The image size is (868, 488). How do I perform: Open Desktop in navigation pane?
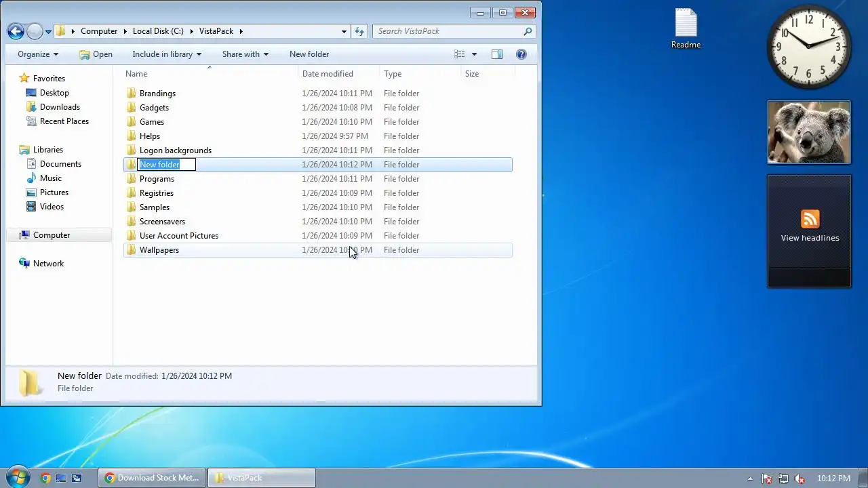coord(54,93)
